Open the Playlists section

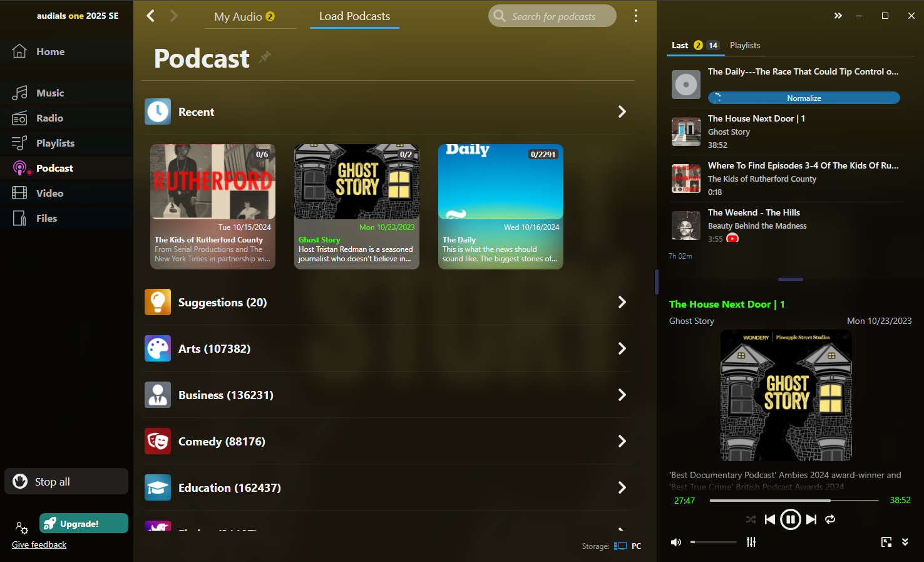tap(66, 143)
